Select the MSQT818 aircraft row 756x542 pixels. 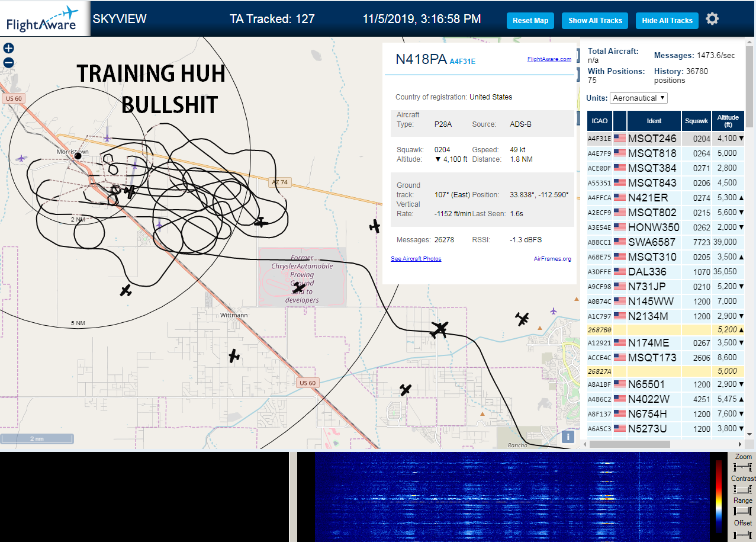[x=665, y=153]
